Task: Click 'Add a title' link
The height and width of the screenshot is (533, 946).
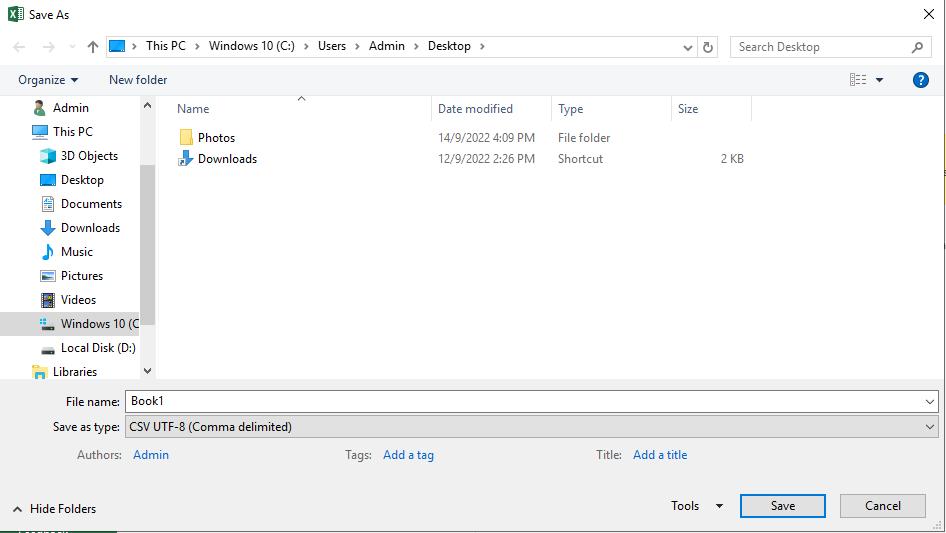Action: pyautogui.click(x=660, y=455)
